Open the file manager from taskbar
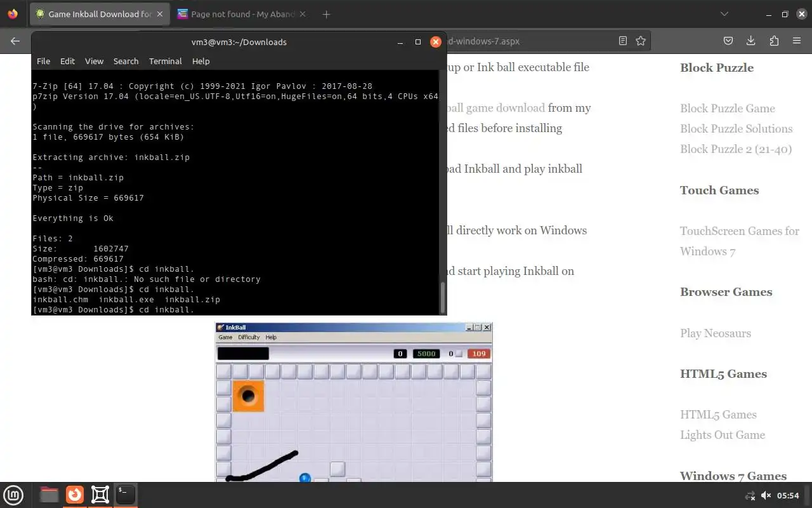The image size is (812, 508). pyautogui.click(x=49, y=495)
